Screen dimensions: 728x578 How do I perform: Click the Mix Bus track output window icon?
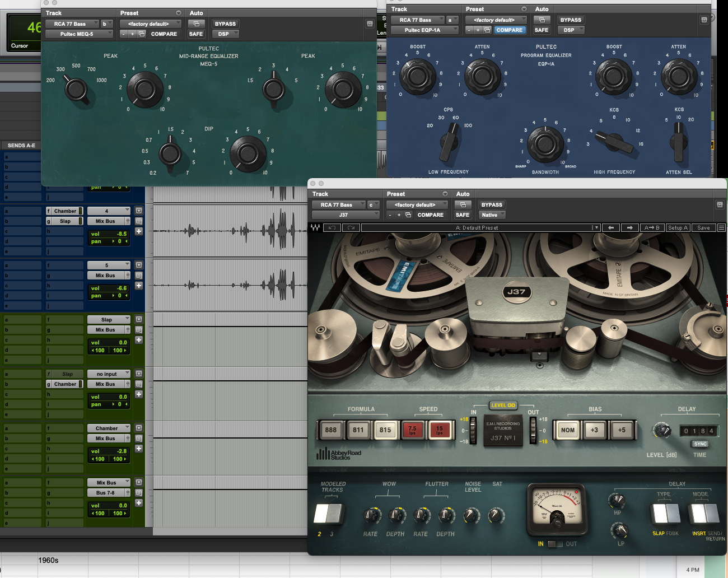click(139, 482)
